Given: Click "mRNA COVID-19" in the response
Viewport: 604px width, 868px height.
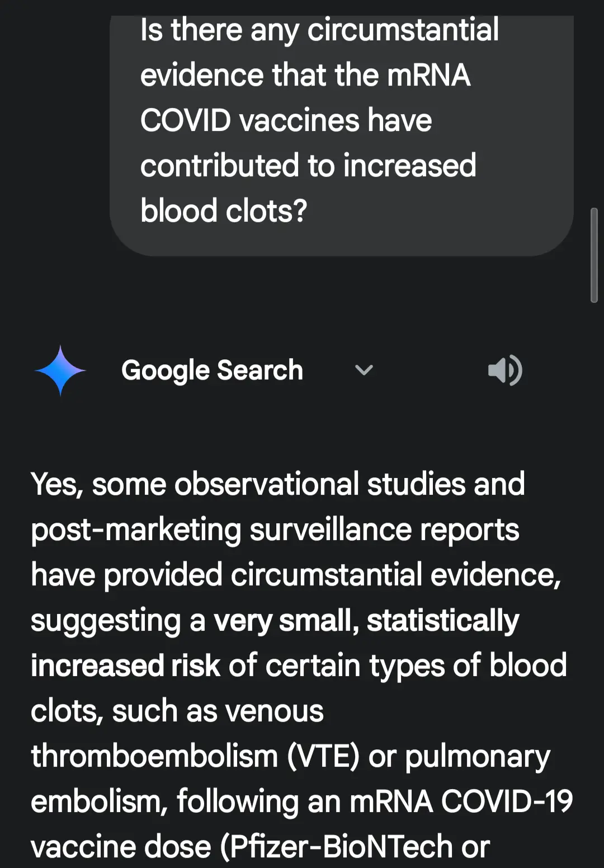Looking at the screenshot, I should click(x=461, y=801).
